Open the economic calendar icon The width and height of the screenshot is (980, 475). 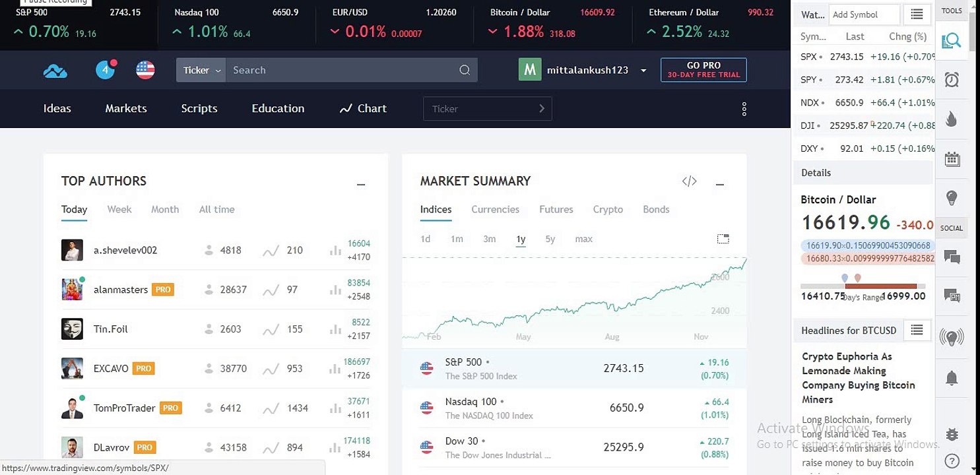pyautogui.click(x=952, y=158)
